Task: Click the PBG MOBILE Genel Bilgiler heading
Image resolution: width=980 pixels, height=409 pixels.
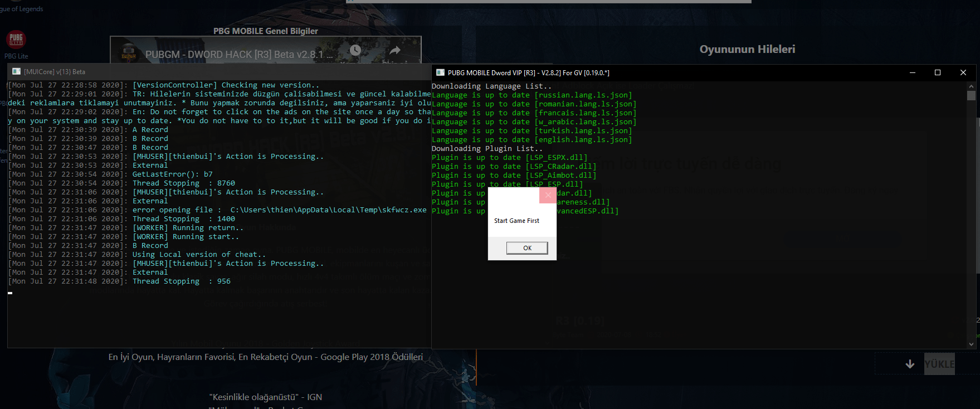Action: 266,31
